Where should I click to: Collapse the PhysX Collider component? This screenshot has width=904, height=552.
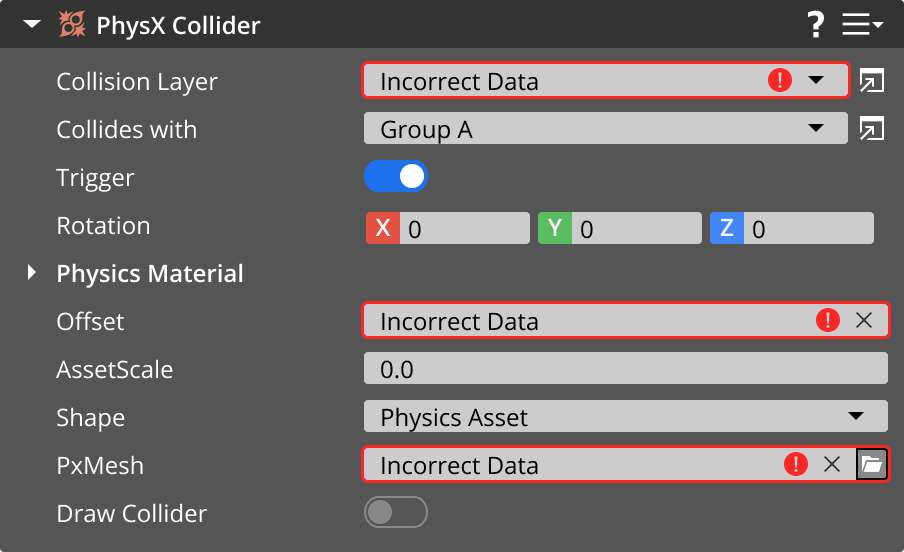click(x=32, y=24)
